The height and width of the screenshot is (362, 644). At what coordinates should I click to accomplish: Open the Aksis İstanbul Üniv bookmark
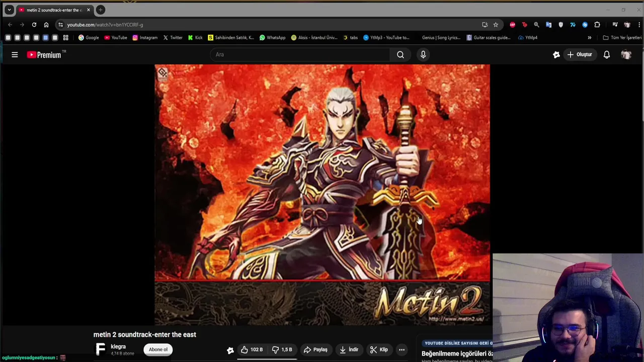point(314,38)
